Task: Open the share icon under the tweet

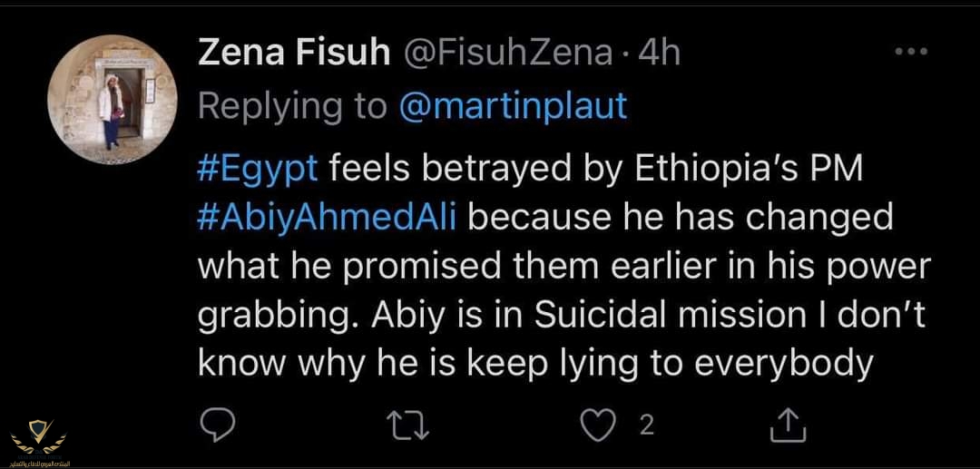Action: [787, 424]
